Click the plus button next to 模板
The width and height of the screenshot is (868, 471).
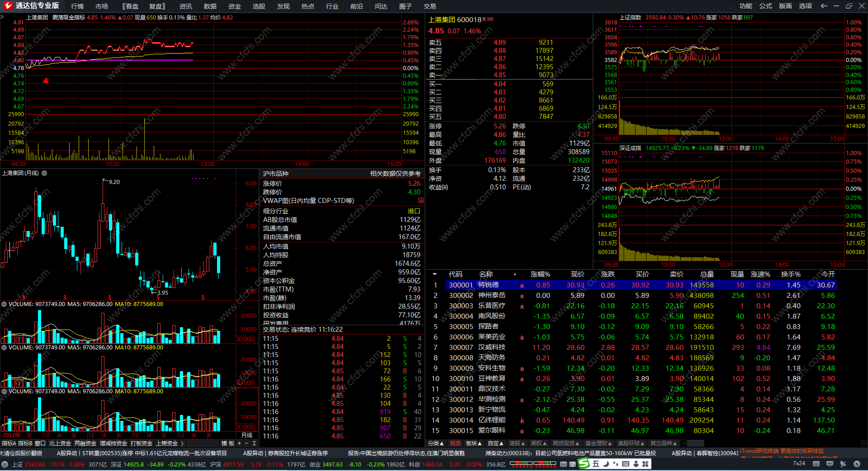point(240,443)
